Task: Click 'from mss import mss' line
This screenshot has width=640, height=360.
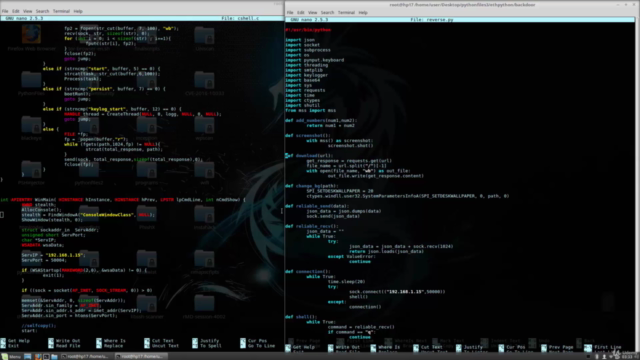Action: [311, 110]
